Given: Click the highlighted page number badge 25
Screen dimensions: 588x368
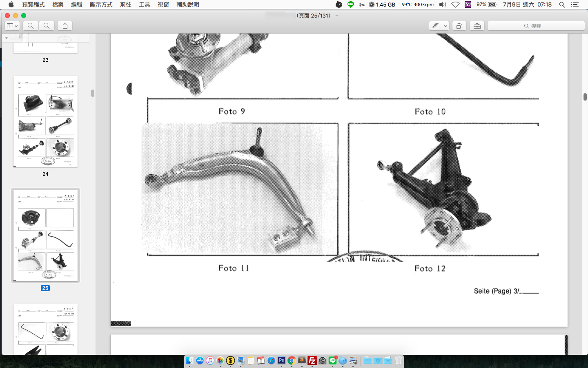Looking at the screenshot, I should click(45, 288).
